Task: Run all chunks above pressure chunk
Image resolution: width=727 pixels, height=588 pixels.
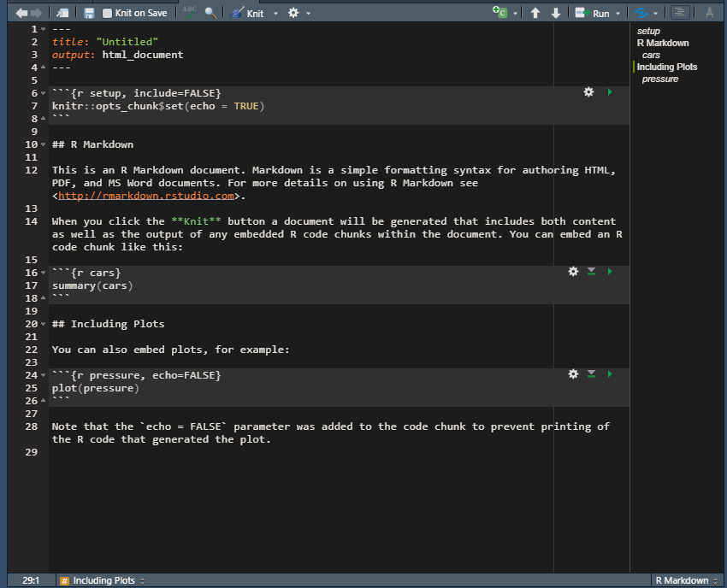Action: point(591,373)
